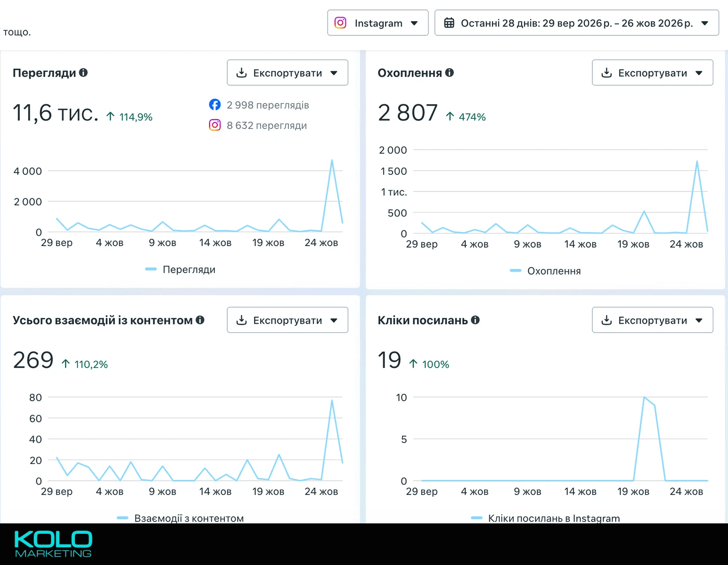Expand Експортувати menu for Кліки посилань card
The image size is (728, 565).
pyautogui.click(x=653, y=320)
